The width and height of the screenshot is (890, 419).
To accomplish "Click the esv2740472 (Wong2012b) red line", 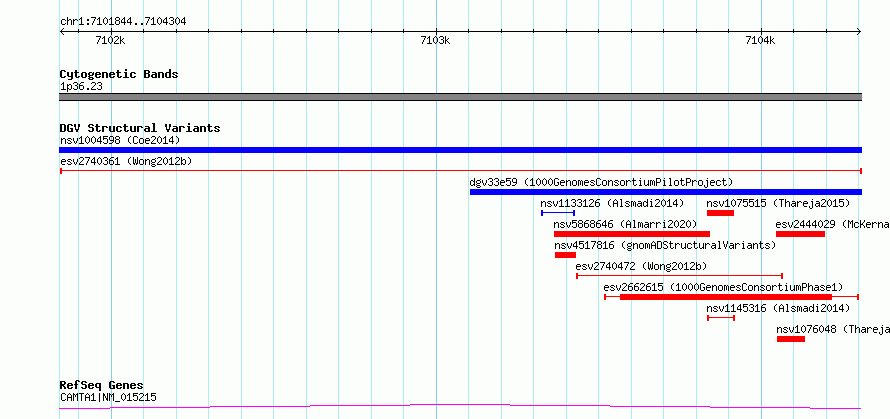I will pyautogui.click(x=679, y=276).
